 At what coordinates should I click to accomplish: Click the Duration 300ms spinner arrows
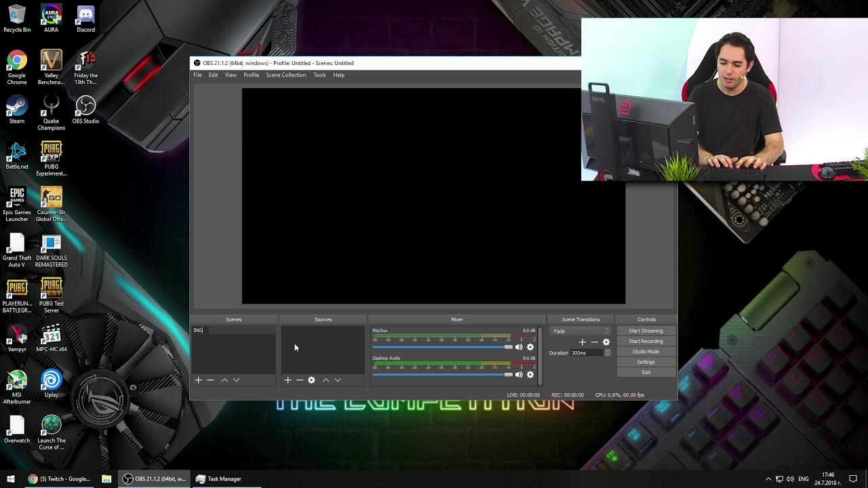click(x=607, y=353)
